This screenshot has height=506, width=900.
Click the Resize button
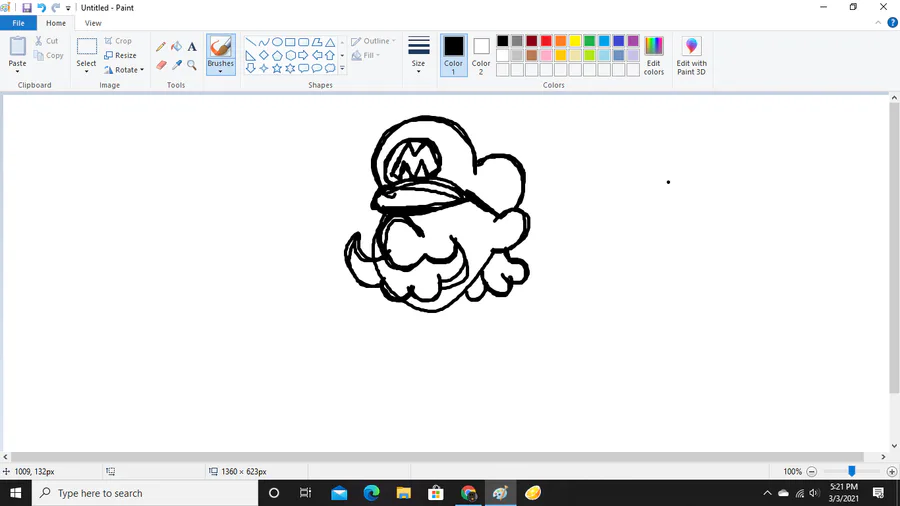point(121,56)
